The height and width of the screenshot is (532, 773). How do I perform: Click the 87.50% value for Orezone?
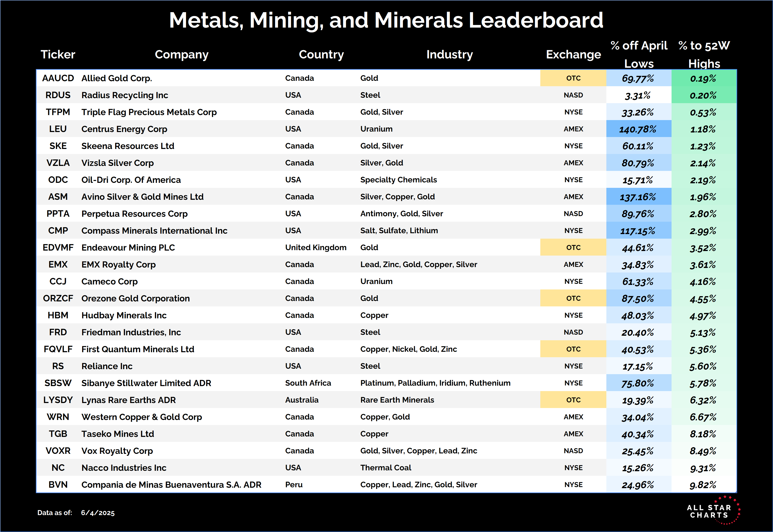639,298
